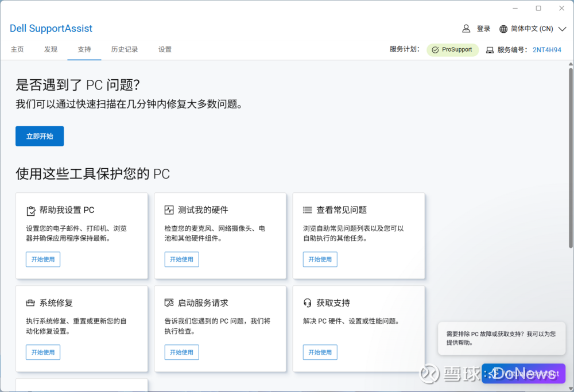Open the 历史记录 tab
Viewport: 574px width, 392px height.
click(x=125, y=49)
